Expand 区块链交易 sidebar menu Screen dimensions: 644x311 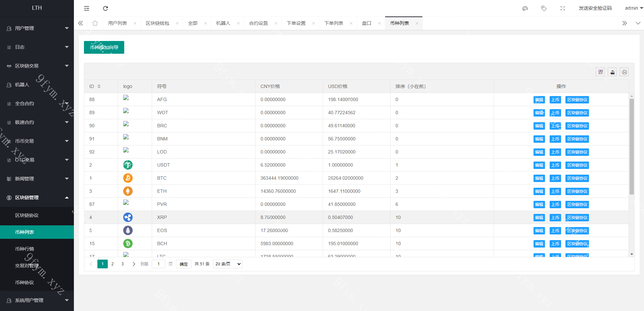pyautogui.click(x=37, y=66)
